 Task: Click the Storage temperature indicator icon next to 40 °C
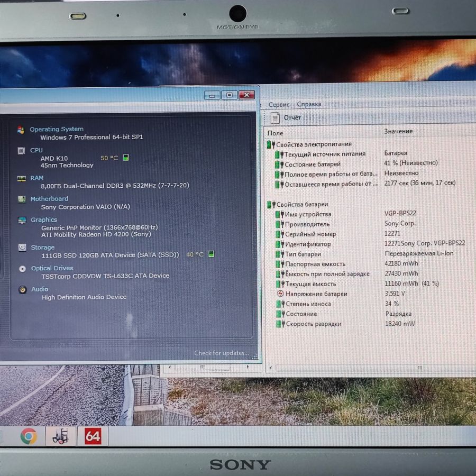click(x=211, y=254)
